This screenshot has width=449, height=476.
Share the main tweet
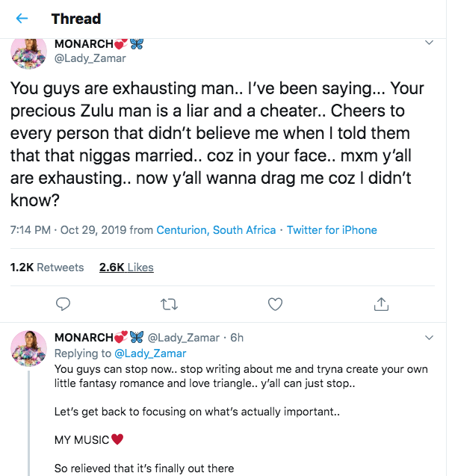(381, 303)
